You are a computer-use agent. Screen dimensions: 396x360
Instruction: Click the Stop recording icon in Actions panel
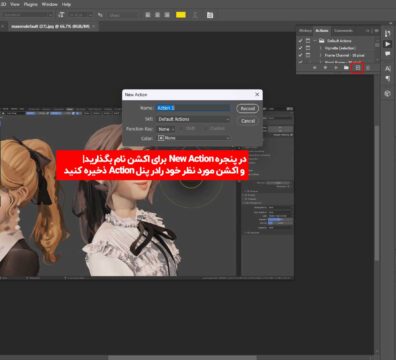point(315,68)
